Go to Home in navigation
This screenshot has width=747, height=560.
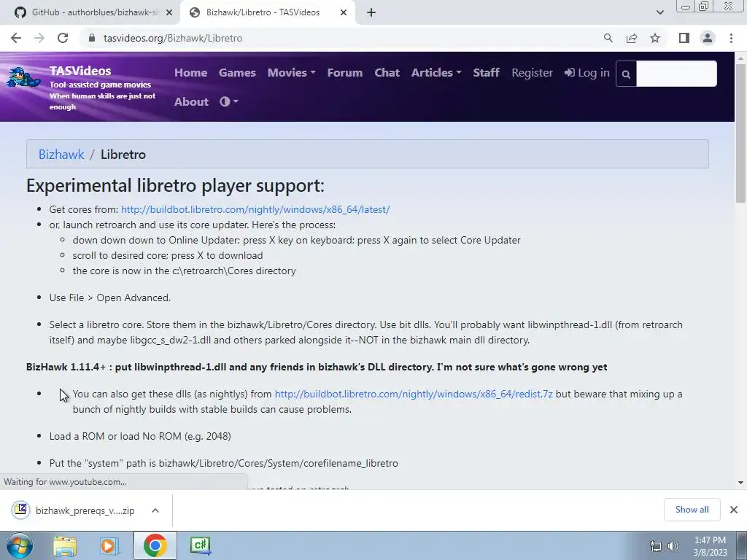tap(190, 73)
